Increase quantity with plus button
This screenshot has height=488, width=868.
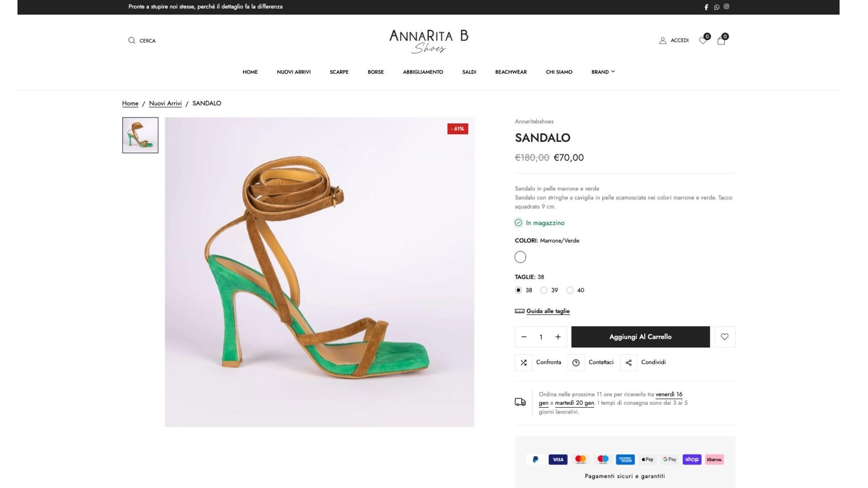[558, 337]
